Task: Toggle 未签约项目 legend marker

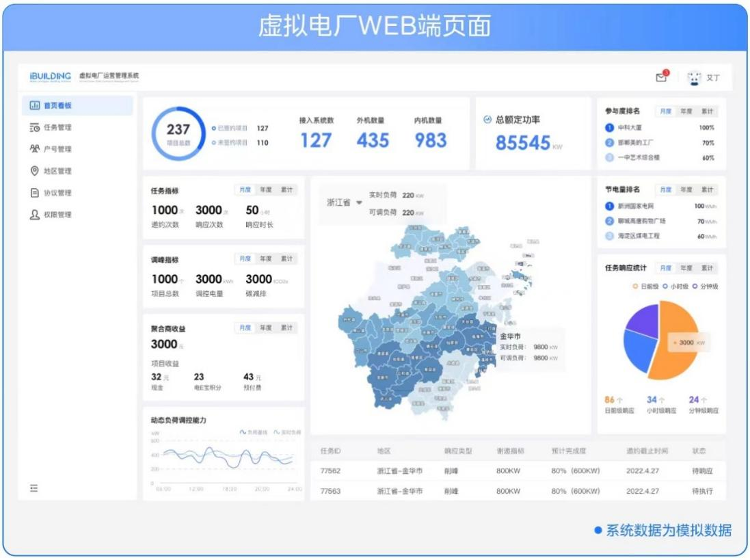Action: (x=214, y=142)
